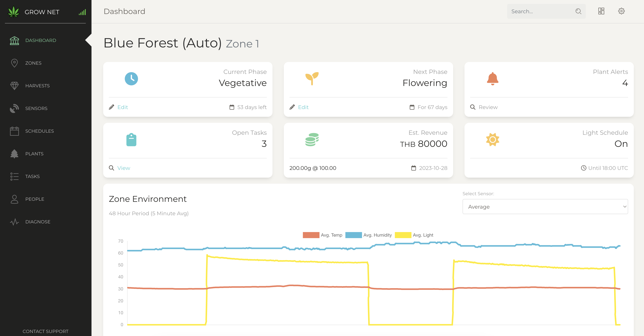Click the search magnifier icon
The height and width of the screenshot is (336, 644).
coord(578,11)
